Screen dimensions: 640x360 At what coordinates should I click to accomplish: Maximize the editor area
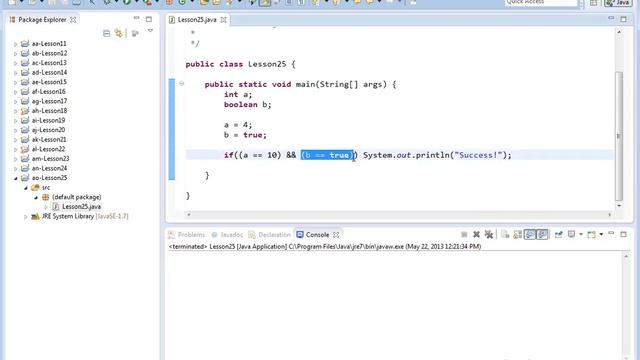[624, 19]
